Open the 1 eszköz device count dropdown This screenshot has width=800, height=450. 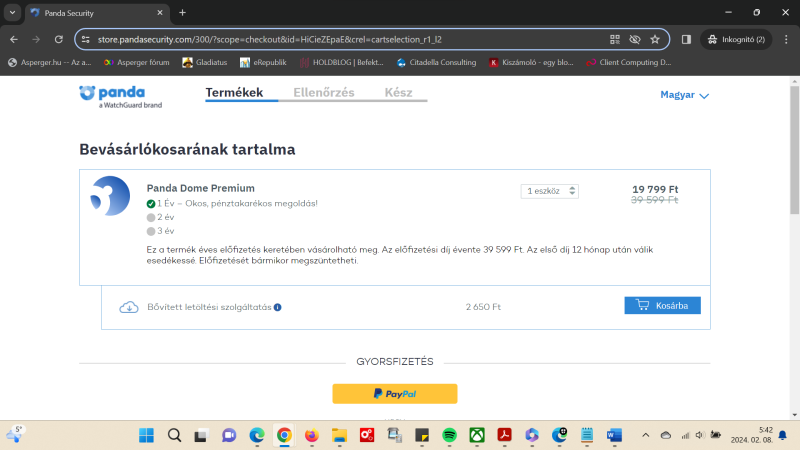coord(549,191)
